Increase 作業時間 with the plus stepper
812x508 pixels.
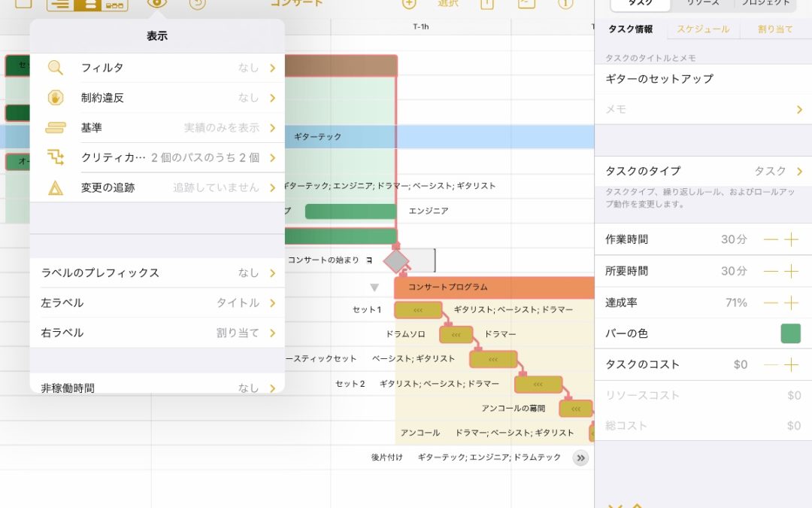point(790,239)
